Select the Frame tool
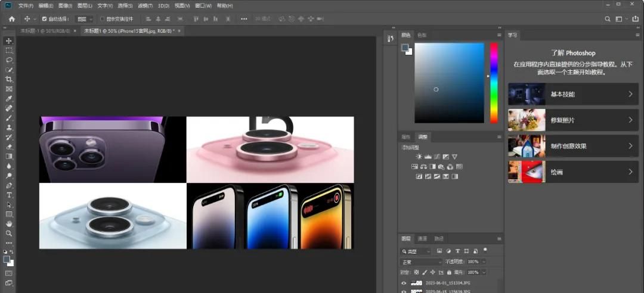Screen dimensions: 644x293 click(8, 89)
